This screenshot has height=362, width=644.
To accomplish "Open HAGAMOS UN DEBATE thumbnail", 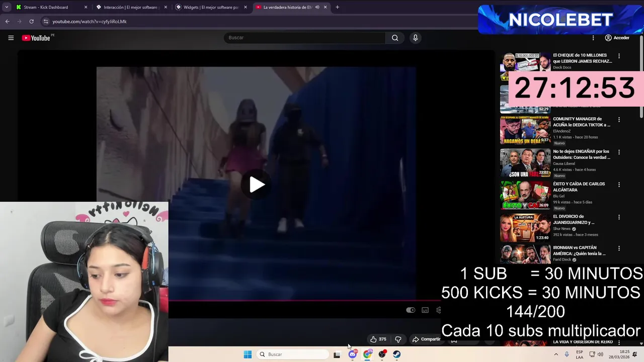I will (525, 131).
